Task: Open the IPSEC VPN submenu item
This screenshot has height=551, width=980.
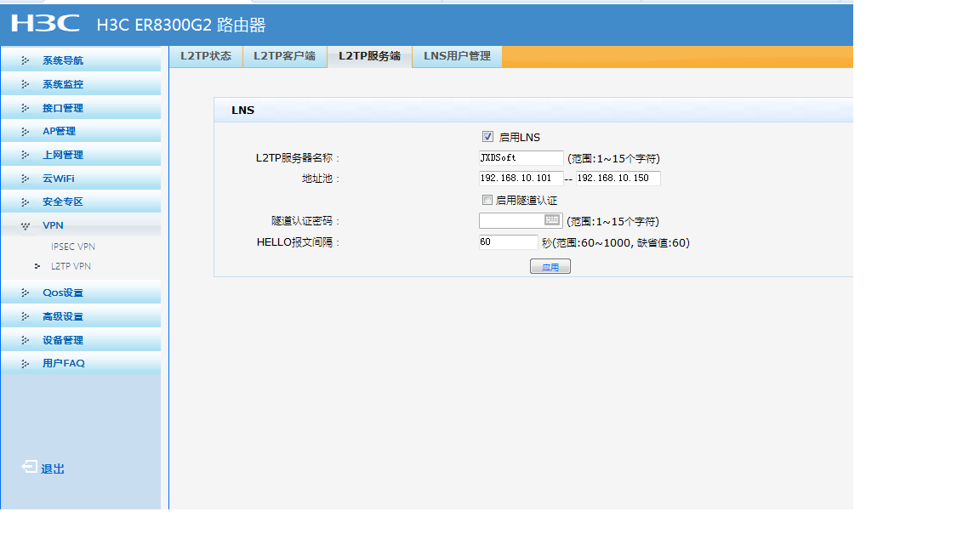Action: pyautogui.click(x=73, y=247)
